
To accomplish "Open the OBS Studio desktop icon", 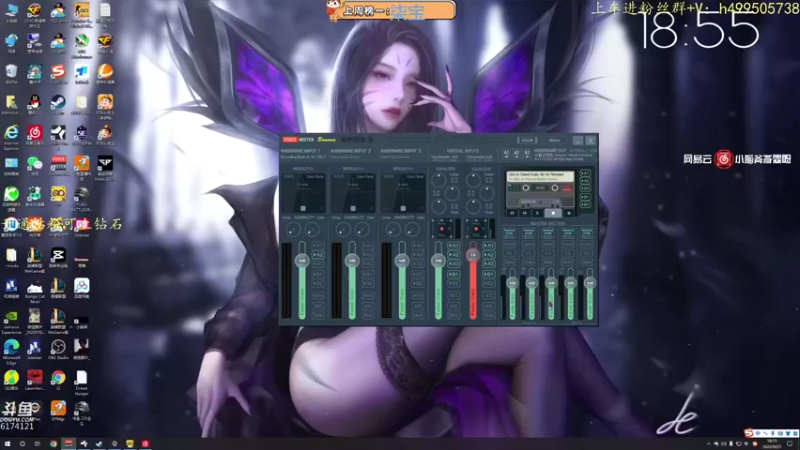I will pos(58,347).
